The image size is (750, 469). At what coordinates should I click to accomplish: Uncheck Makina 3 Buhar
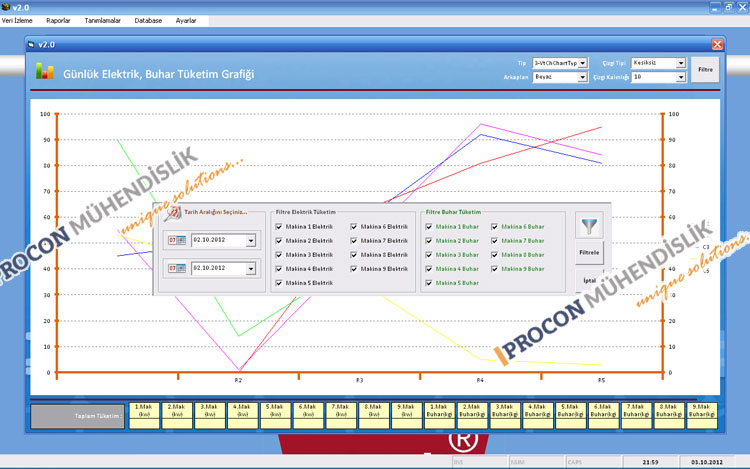429,255
